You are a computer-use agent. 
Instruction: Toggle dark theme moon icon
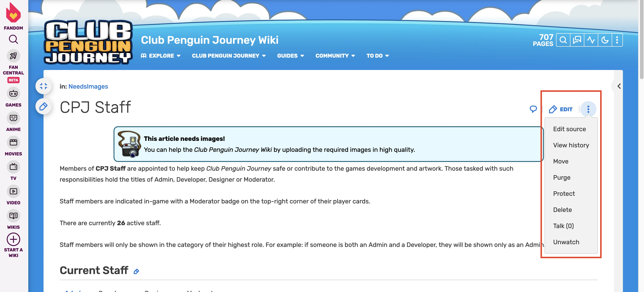click(x=605, y=40)
